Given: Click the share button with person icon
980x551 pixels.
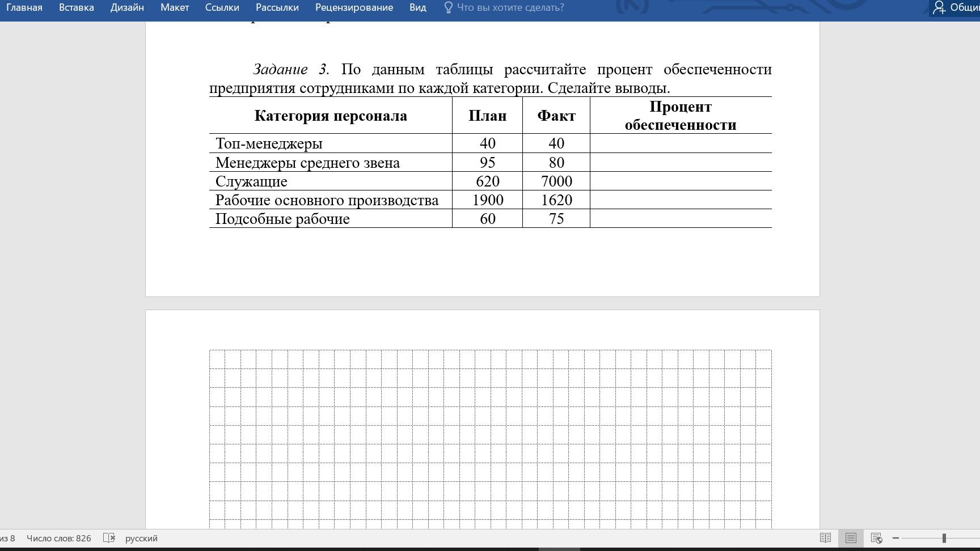Looking at the screenshot, I should pyautogui.click(x=956, y=7).
